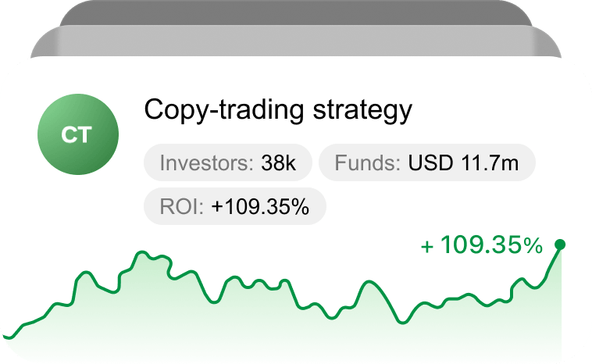Click the gray Investors label text
The height and width of the screenshot is (364, 592).
(206, 164)
